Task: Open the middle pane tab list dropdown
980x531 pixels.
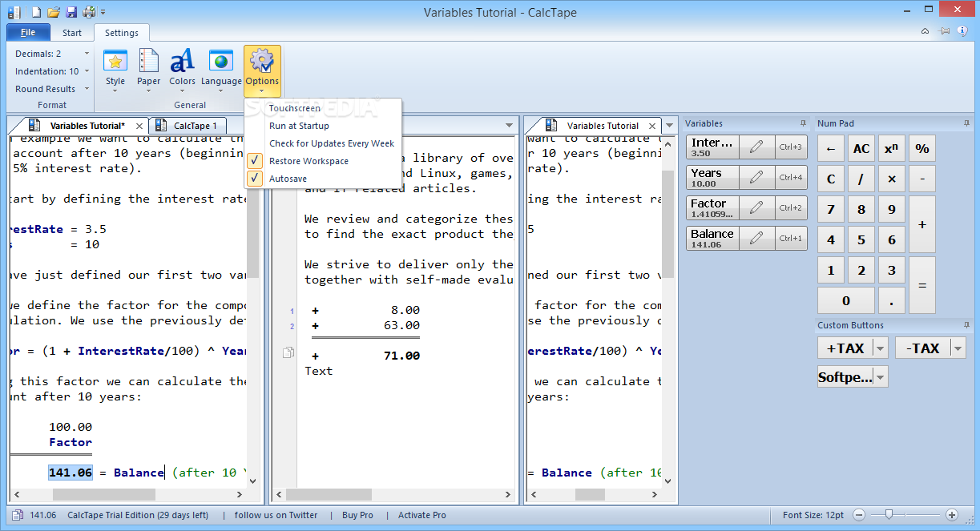Action: (510, 126)
